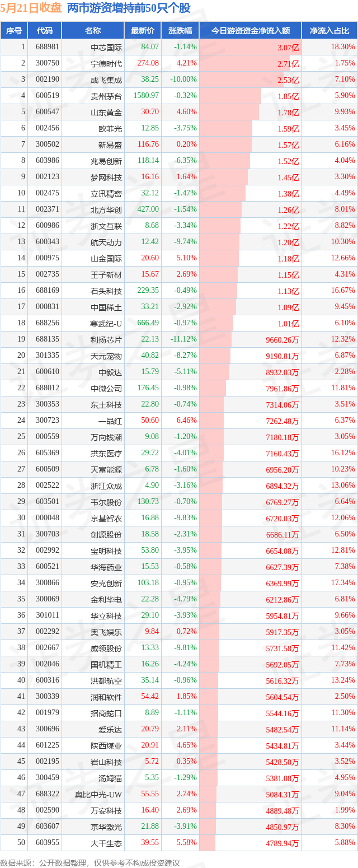Screen dimensions: 358x868
Task: Click the stock name 招商蛇口
Action: (106, 713)
